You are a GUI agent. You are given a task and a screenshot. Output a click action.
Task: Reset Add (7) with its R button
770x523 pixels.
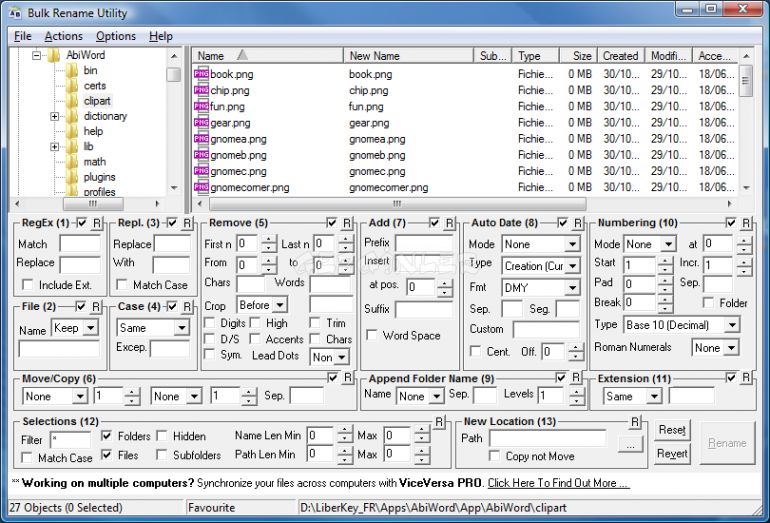click(x=449, y=223)
